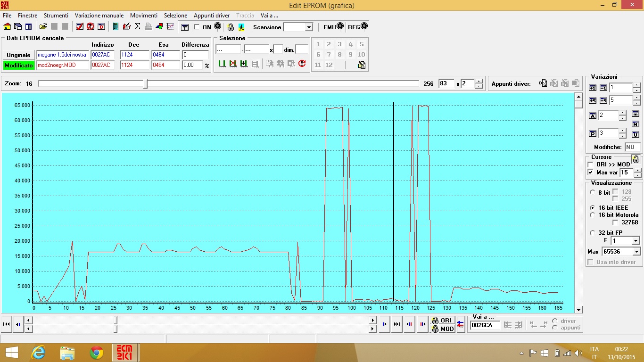Click the tile windows icon
Screen dimensions: 644x362
[29, 27]
